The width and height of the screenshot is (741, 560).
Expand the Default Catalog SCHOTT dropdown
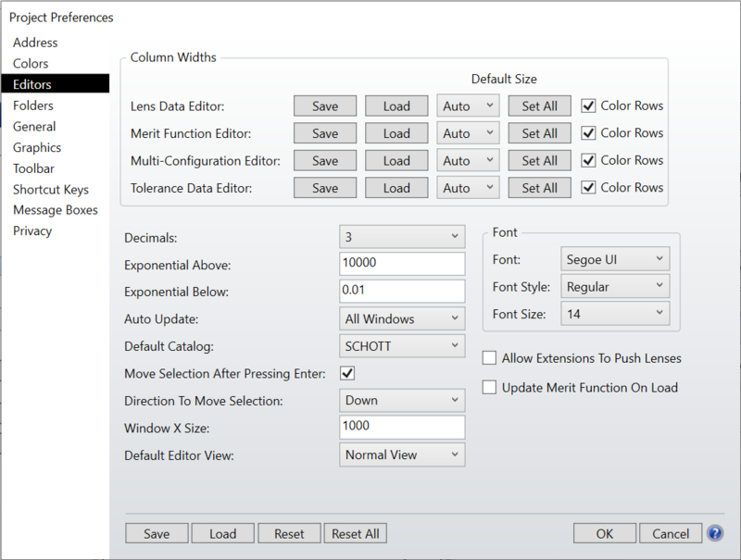point(402,346)
